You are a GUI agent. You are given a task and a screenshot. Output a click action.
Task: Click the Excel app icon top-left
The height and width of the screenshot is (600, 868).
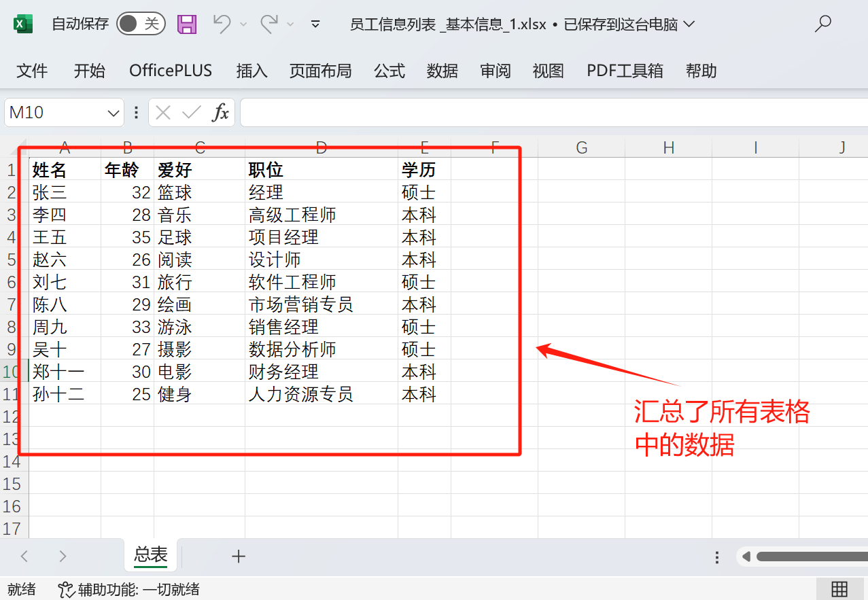pos(22,23)
